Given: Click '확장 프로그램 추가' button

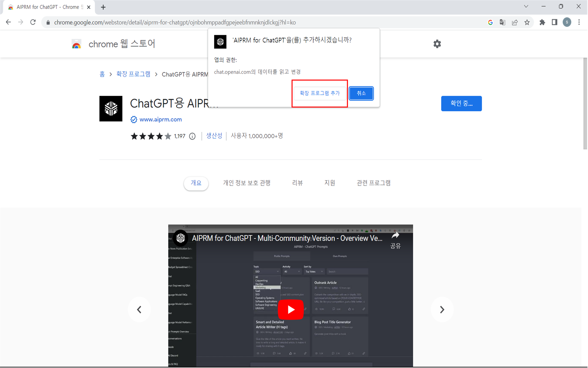Looking at the screenshot, I should 320,93.
